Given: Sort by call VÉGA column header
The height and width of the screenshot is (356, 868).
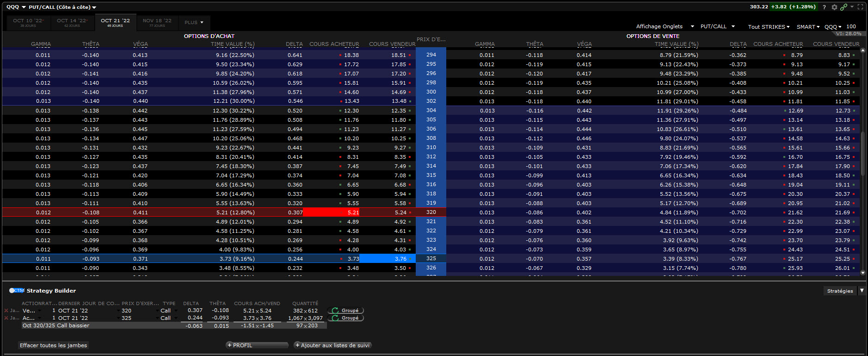Looking at the screenshot, I should coord(141,44).
